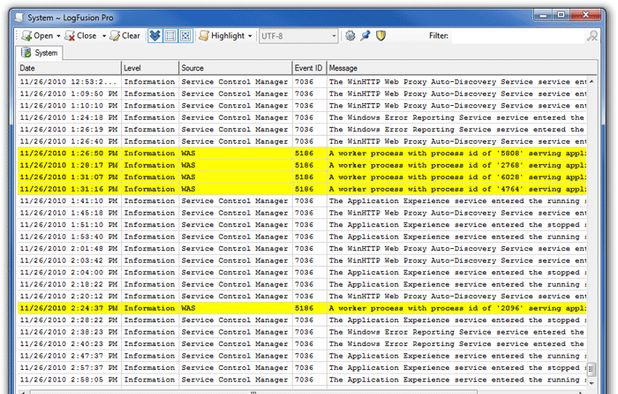Click Information level in 2:58:05 PM row
Image resolution: width=618 pixels, height=394 pixels.
(149, 380)
